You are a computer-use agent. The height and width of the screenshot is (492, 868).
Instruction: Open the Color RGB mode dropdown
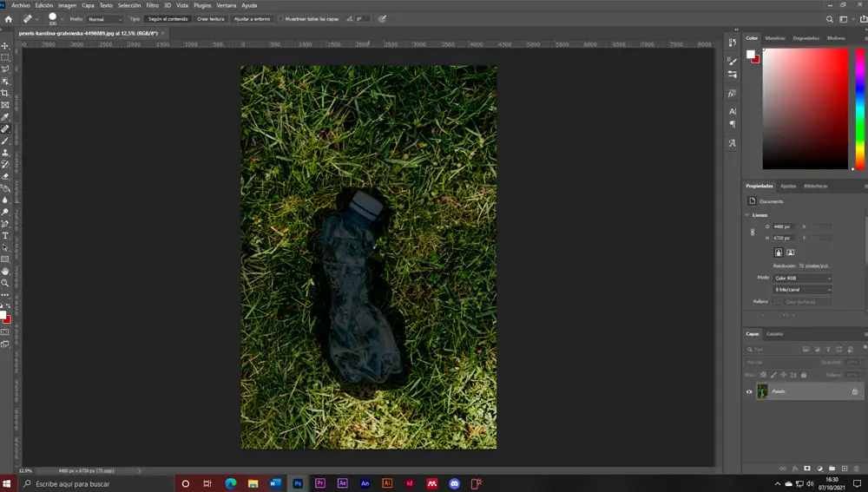click(x=802, y=278)
